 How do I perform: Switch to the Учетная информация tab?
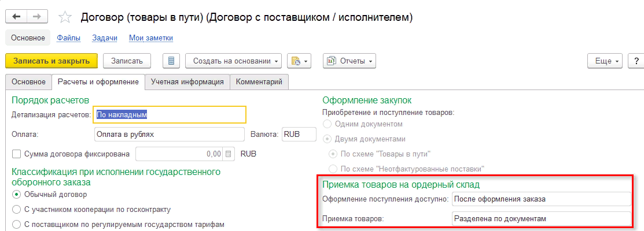pos(187,82)
